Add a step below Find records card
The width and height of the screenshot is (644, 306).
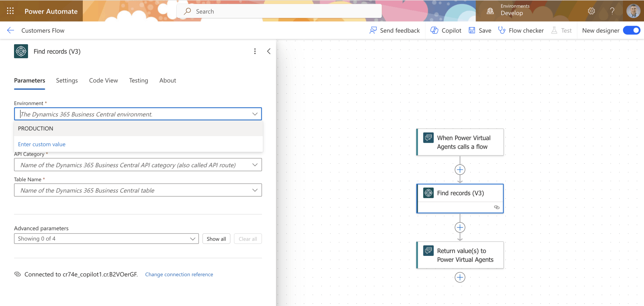tap(460, 227)
